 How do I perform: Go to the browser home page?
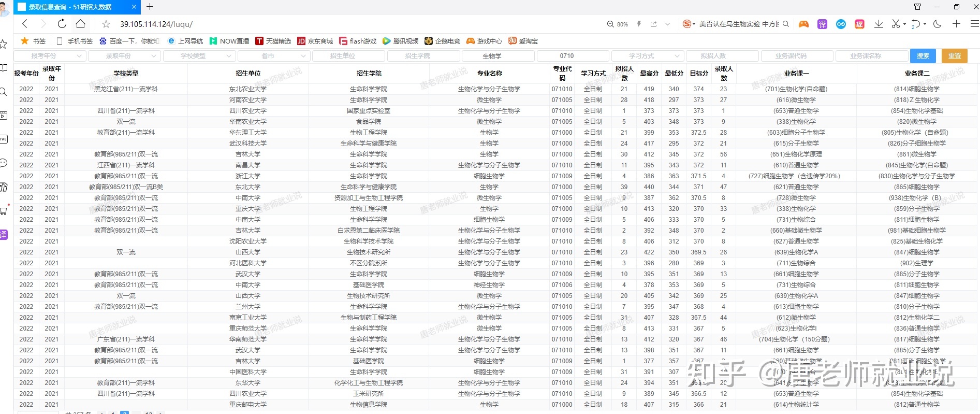[80, 24]
